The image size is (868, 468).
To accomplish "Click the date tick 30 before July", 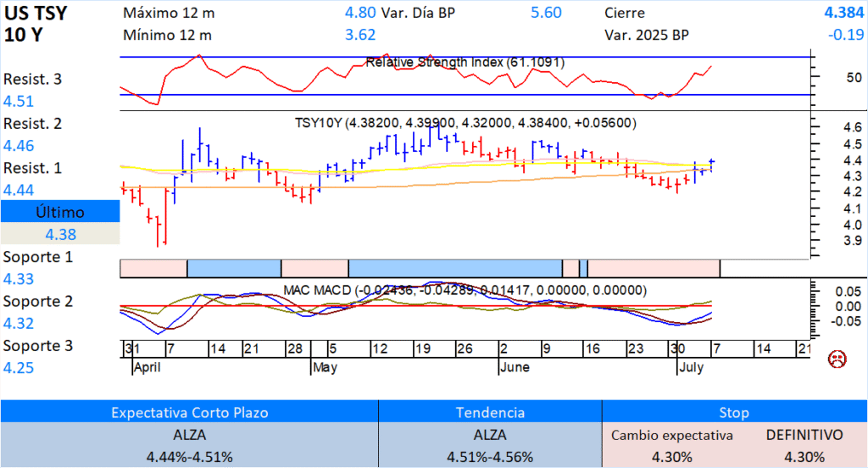I will pos(677,349).
